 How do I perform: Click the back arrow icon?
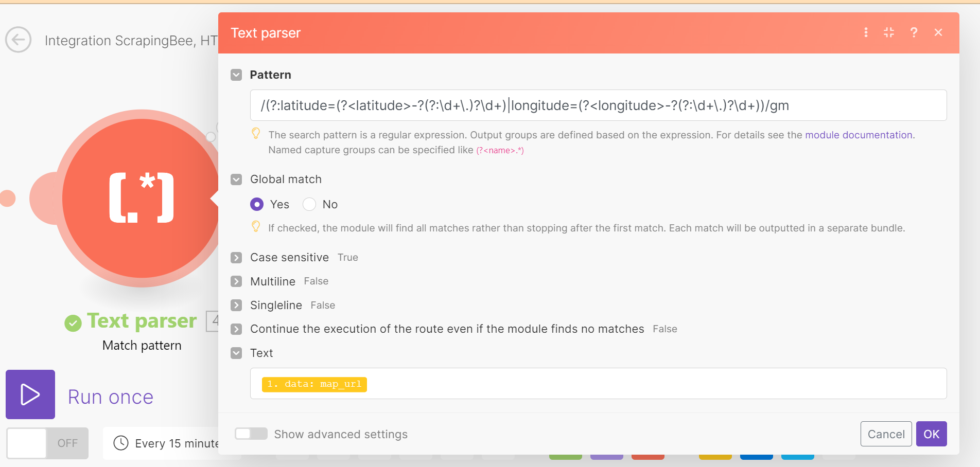[x=19, y=40]
